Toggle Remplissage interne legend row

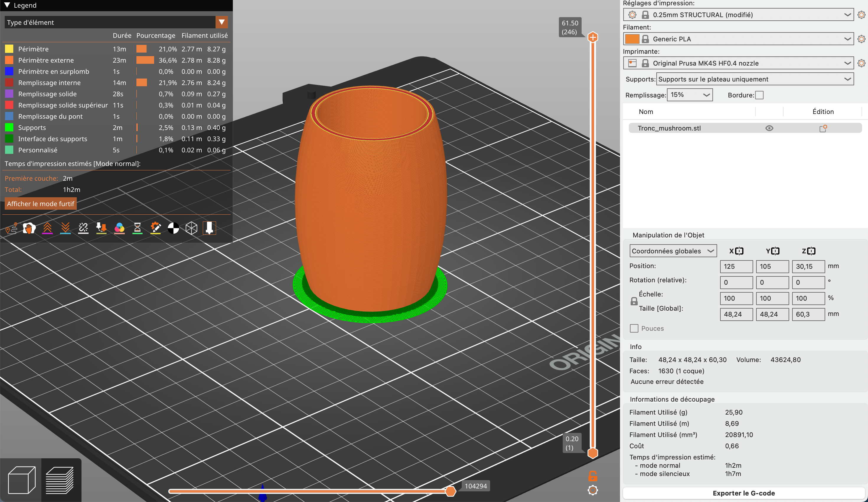coord(115,83)
